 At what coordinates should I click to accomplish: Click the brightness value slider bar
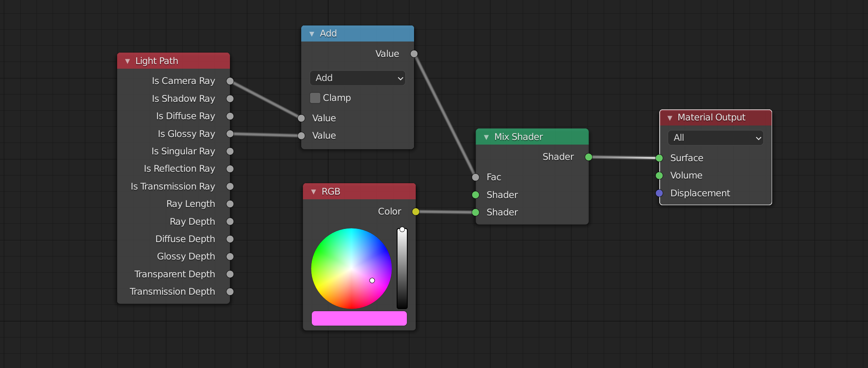(402, 269)
